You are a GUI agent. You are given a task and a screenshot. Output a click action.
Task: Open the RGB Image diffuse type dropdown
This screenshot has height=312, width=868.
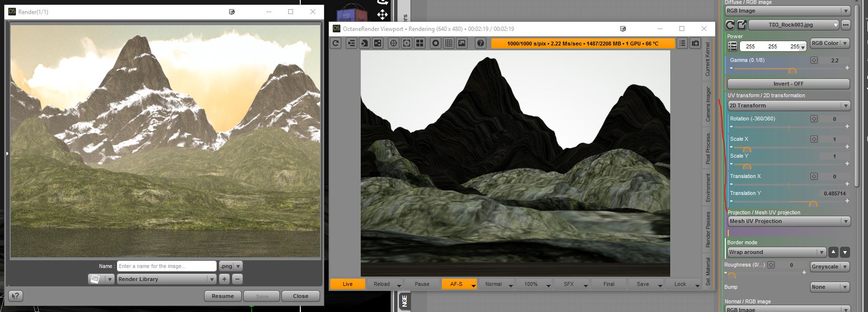(787, 11)
